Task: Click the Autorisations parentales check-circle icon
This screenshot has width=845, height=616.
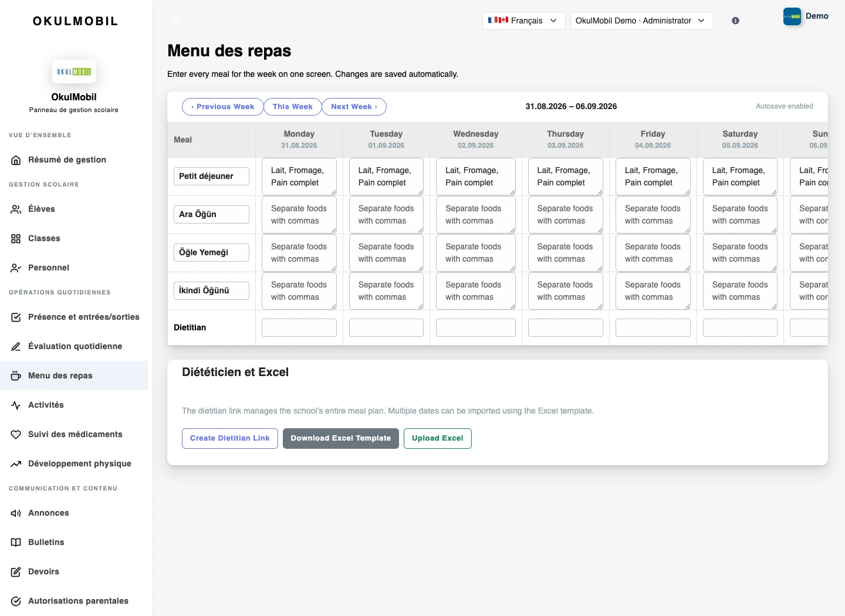Action: click(x=16, y=601)
